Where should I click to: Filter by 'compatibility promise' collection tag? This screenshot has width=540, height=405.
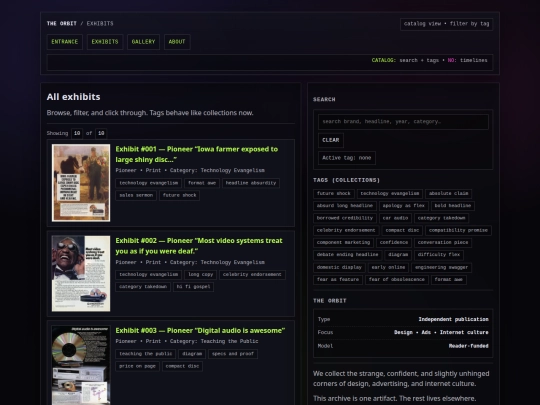458,230
